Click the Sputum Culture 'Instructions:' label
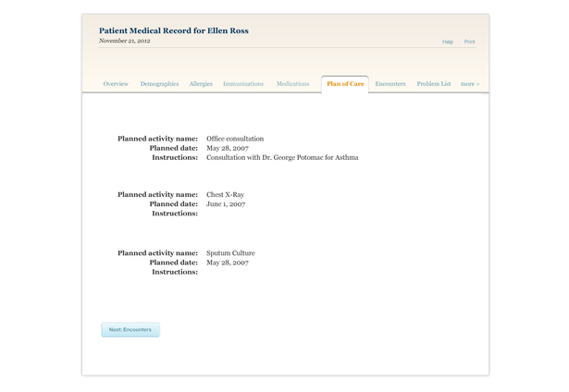Image resolution: width=569 pixels, height=392 pixels. coord(175,272)
